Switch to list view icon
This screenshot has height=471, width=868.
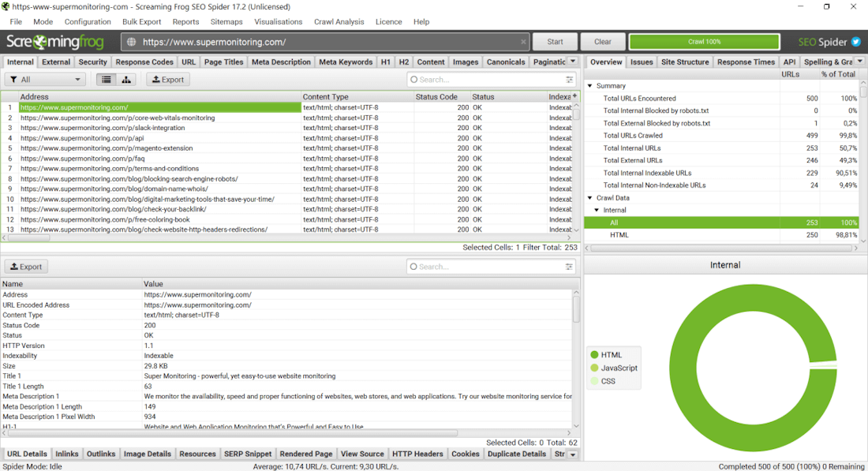tap(106, 80)
